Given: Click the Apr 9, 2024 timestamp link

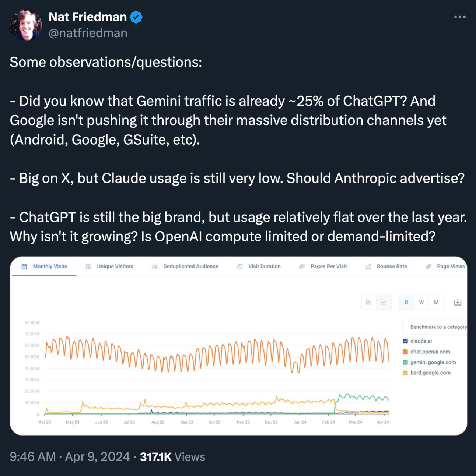Looking at the screenshot, I should pos(97,457).
